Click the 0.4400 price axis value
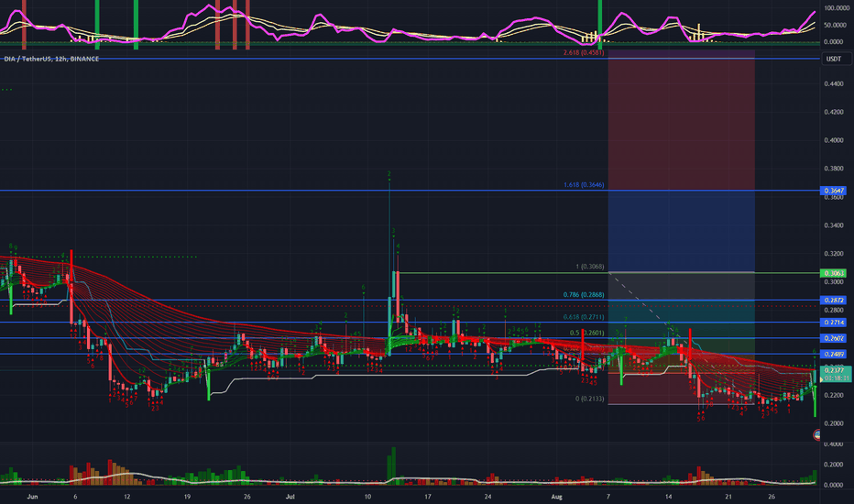The width and height of the screenshot is (854, 504). (834, 84)
